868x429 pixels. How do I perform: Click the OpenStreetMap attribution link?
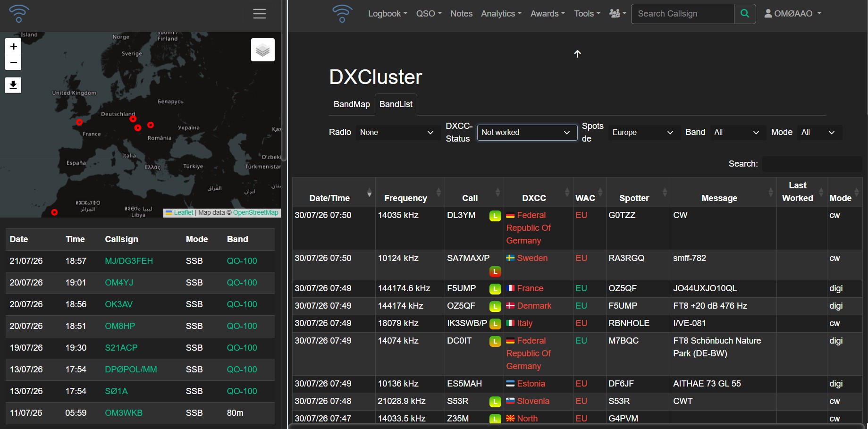pyautogui.click(x=256, y=213)
